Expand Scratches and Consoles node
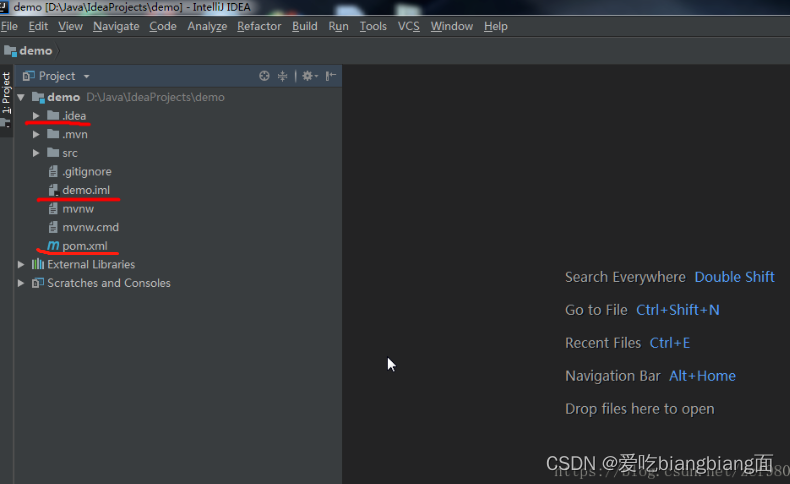The width and height of the screenshot is (790, 484). [x=21, y=283]
